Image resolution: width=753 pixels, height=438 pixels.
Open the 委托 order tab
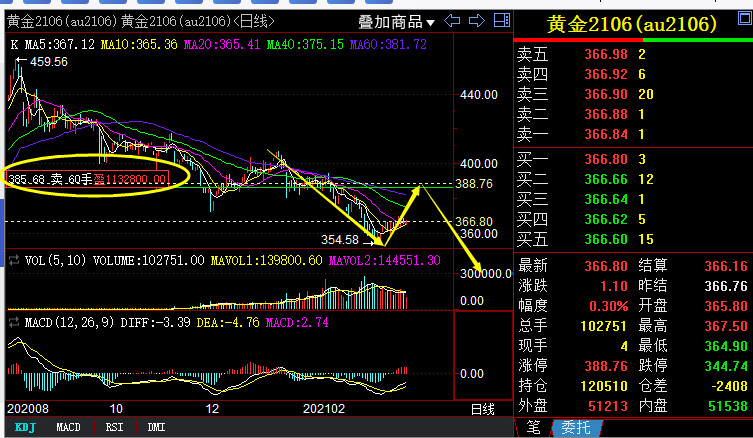[x=574, y=428]
